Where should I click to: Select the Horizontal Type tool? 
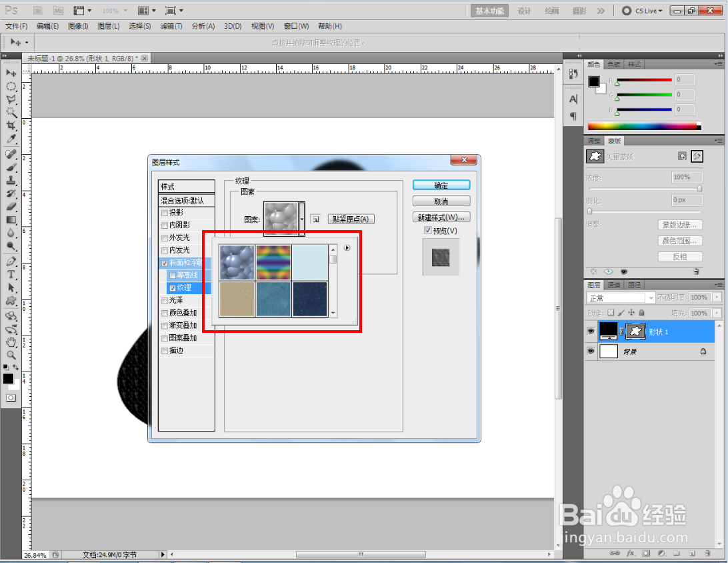11,274
